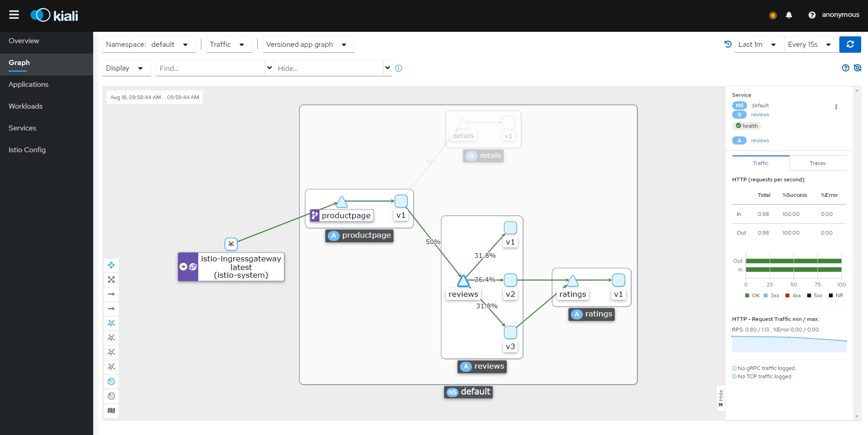Select the ratings service triangle node
The width and height of the screenshot is (868, 435).
573,281
